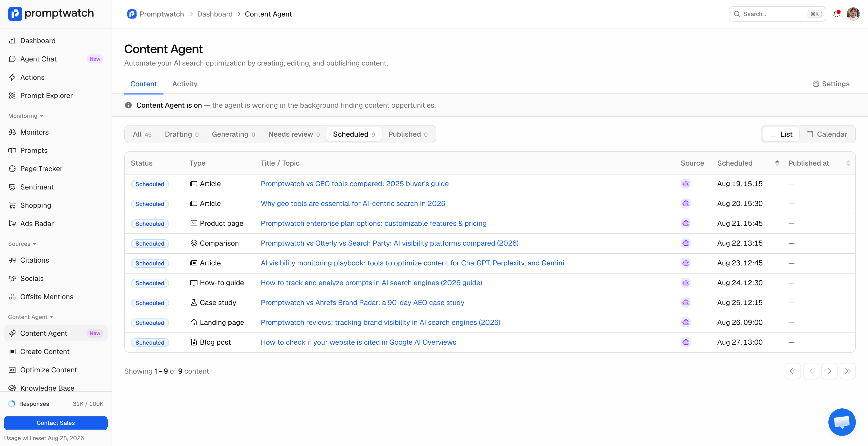Click the Search field
Image resolution: width=868 pixels, height=446 pixels.
tap(777, 14)
